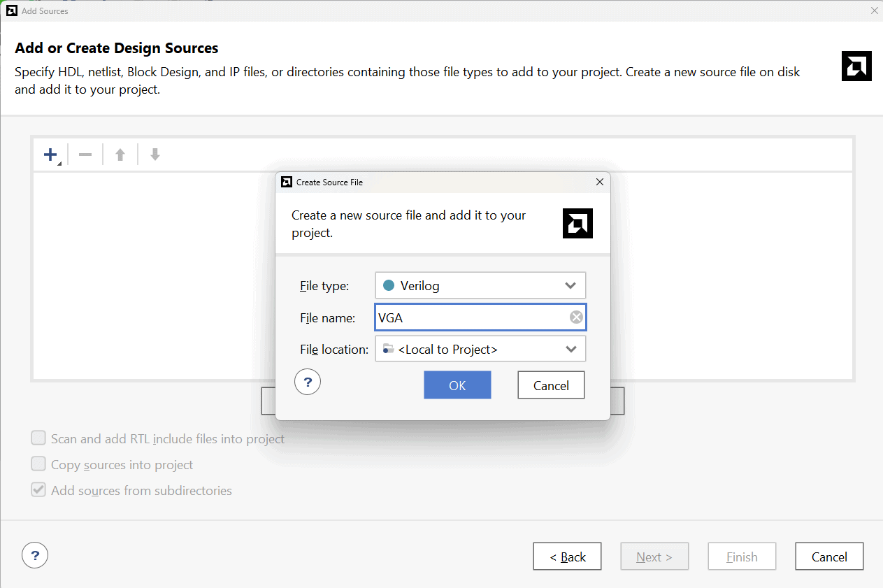
Task: Toggle Add sources from subdirectories checkbox
Action: [x=38, y=490]
